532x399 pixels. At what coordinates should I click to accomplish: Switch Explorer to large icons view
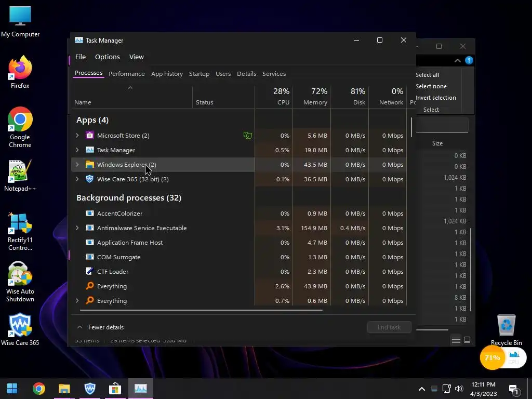click(467, 340)
